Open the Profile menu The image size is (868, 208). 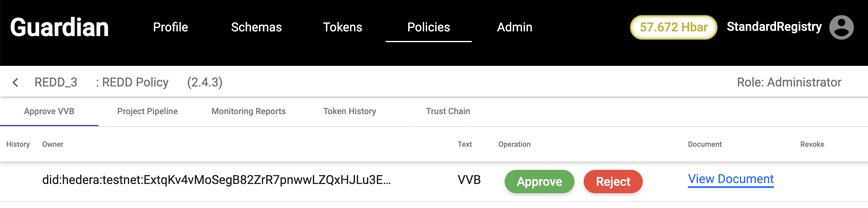170,27
